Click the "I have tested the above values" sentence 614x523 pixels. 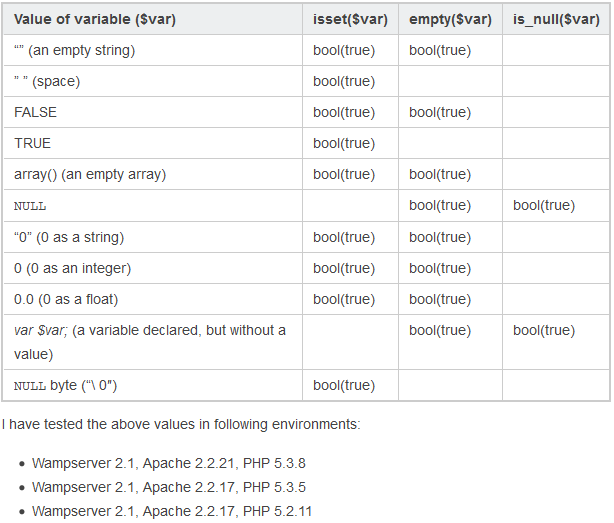point(181,424)
